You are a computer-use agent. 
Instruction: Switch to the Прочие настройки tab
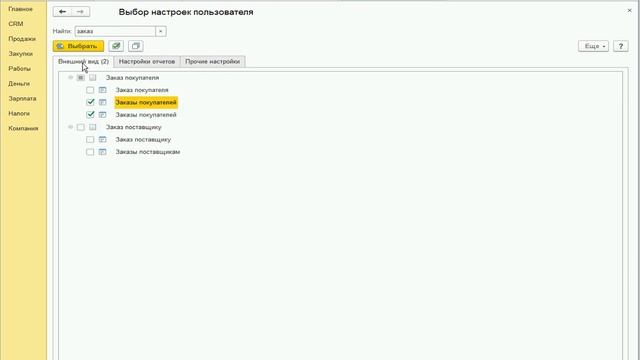point(213,62)
